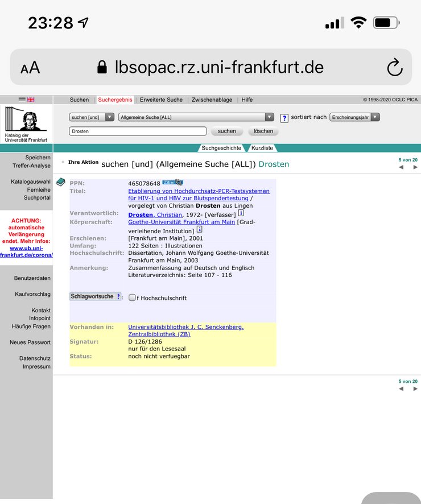Open the Erweiterte Suche tab
Screen dimensions: 421x504
pyautogui.click(x=161, y=100)
